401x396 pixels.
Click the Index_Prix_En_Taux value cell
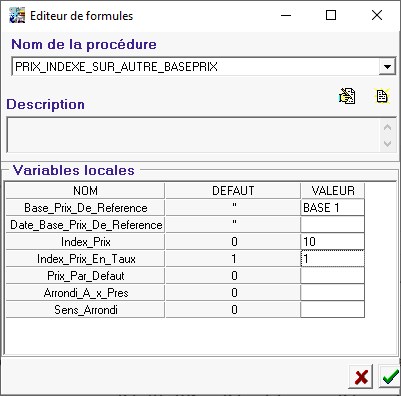[332, 259]
